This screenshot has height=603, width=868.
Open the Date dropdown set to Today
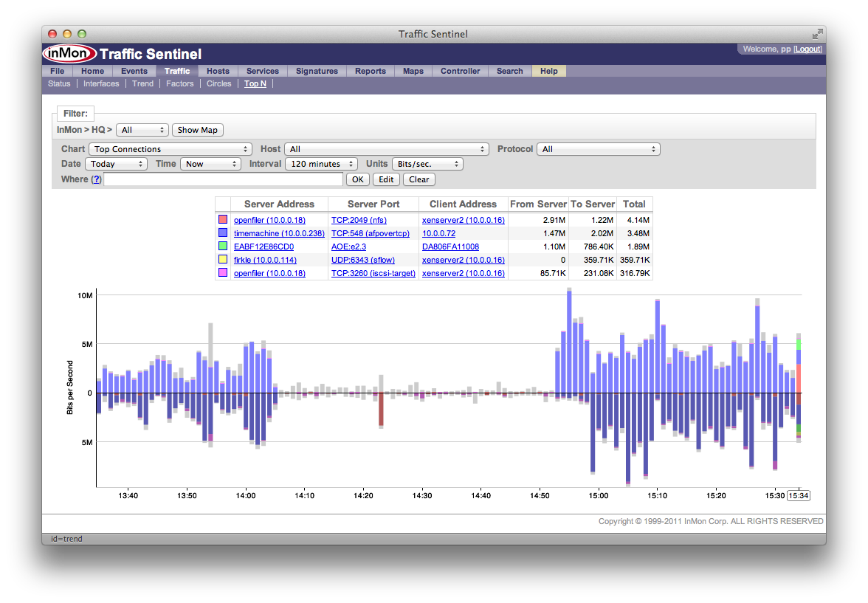[x=117, y=165]
